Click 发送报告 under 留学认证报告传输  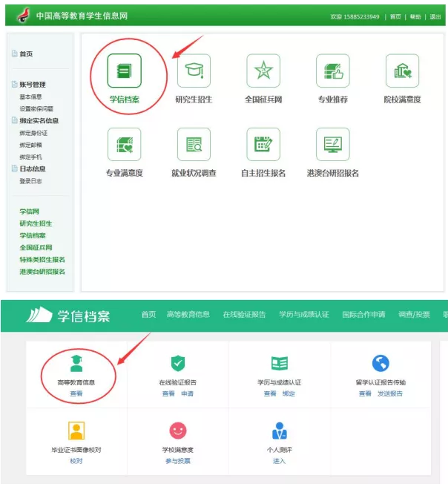[390, 393]
